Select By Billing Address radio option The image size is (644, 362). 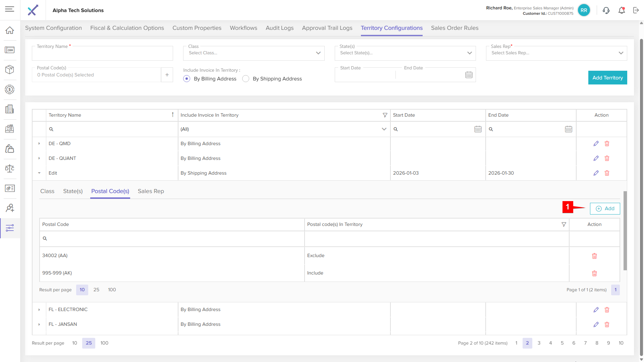tap(187, 79)
